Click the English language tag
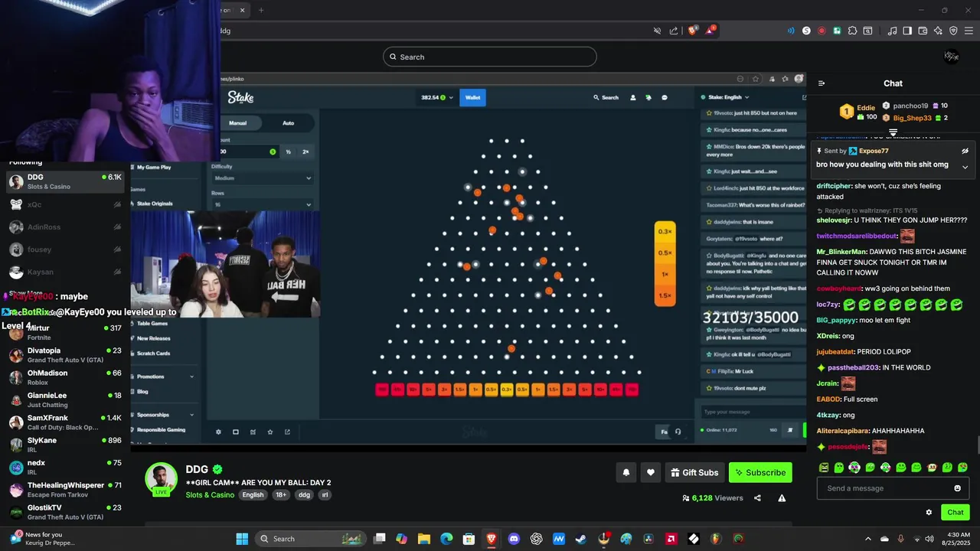Viewport: 980px width, 551px height. point(253,495)
